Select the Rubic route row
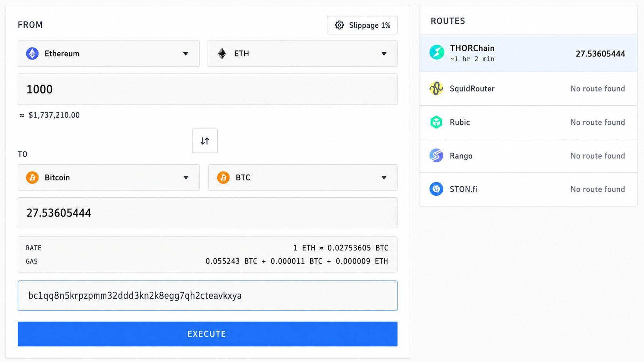 (528, 122)
